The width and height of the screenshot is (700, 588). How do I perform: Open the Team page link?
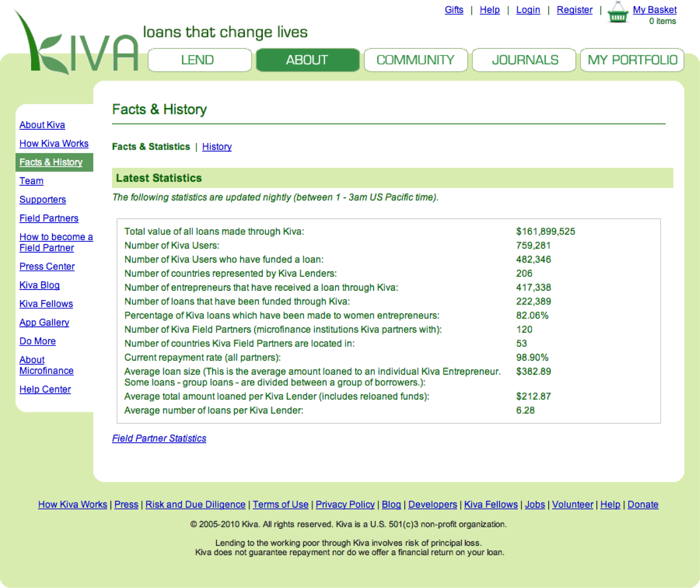pos(31,181)
